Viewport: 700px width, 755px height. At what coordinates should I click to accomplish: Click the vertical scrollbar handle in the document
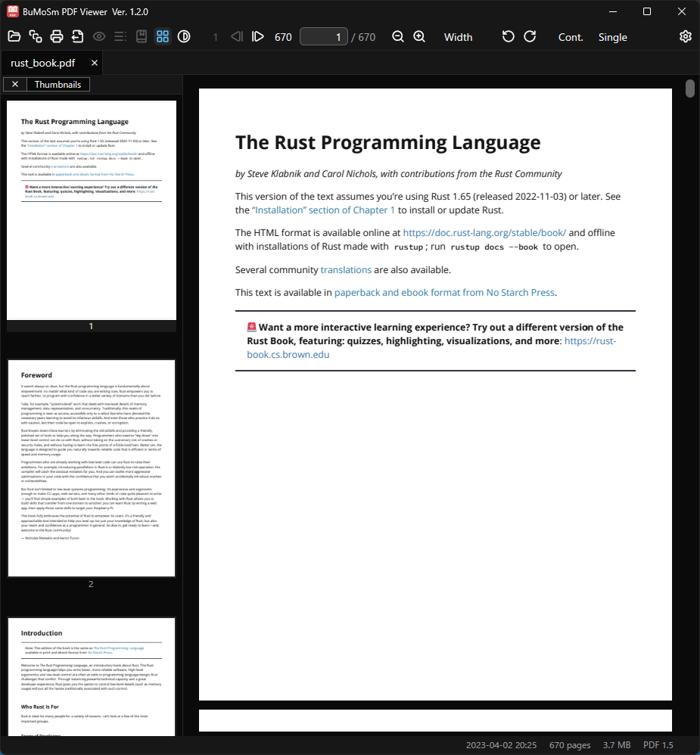pyautogui.click(x=690, y=89)
